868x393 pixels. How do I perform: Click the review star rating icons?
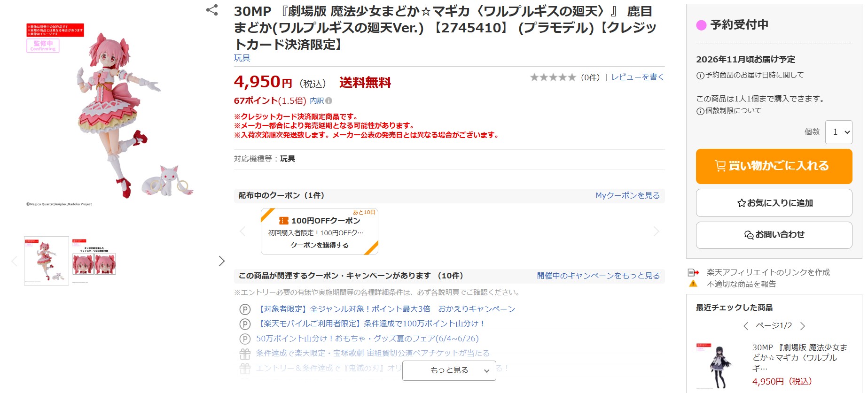pos(553,77)
